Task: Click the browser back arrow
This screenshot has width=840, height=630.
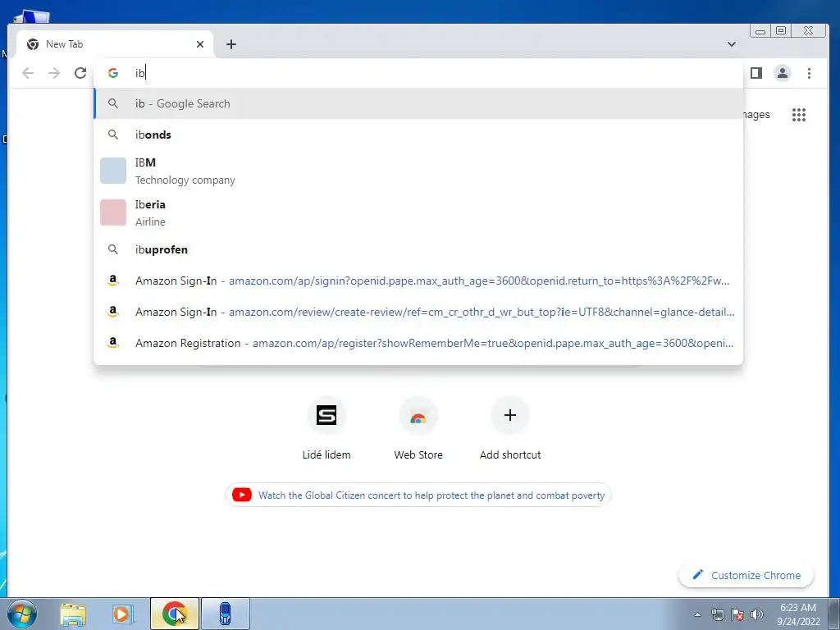Action: pyautogui.click(x=28, y=73)
